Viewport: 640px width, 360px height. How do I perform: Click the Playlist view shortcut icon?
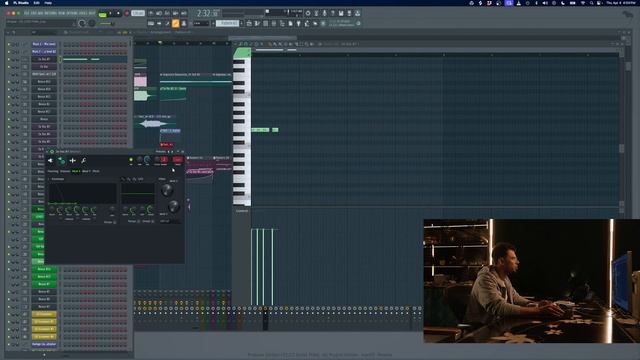(x=249, y=24)
